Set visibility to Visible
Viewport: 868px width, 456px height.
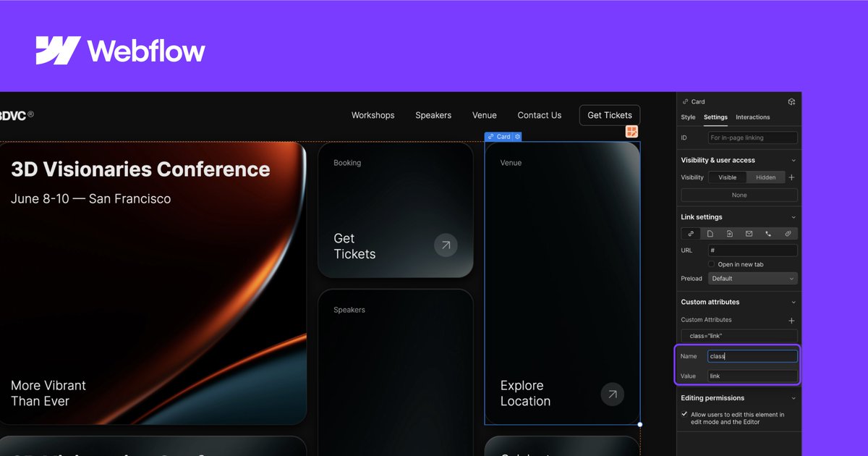(727, 177)
